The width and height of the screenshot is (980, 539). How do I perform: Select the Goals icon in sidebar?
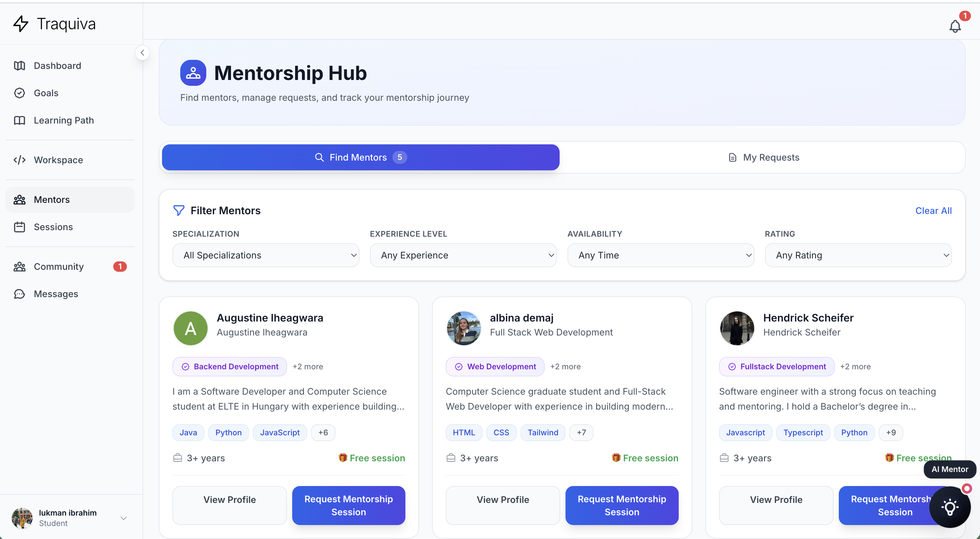[x=20, y=93]
